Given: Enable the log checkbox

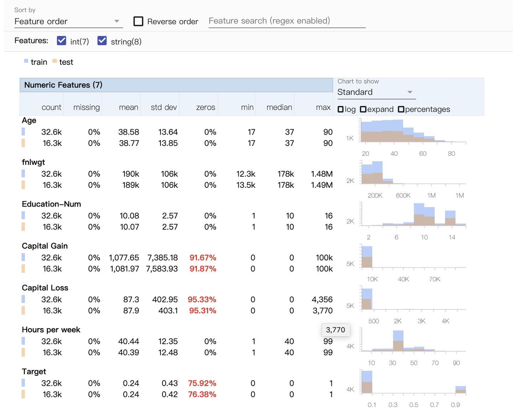Looking at the screenshot, I should click(341, 109).
